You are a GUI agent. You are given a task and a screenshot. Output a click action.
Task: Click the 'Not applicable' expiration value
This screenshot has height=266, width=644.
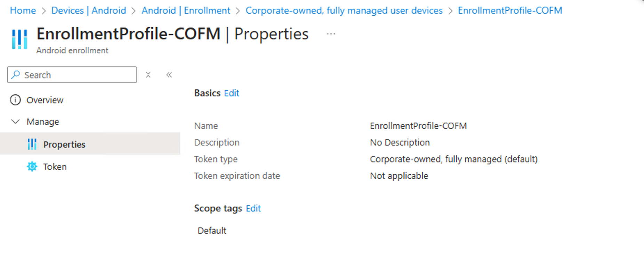tap(399, 176)
